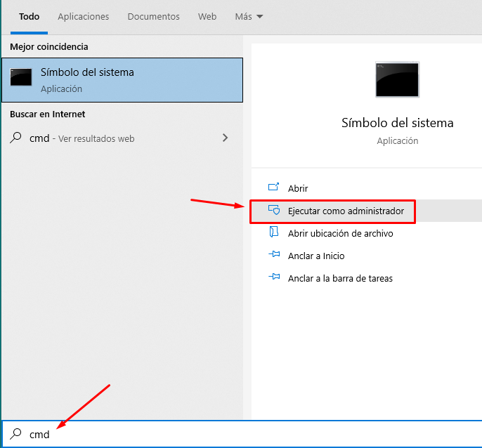Click the administrator shield icon
This screenshot has height=448, width=482.
pyautogui.click(x=274, y=210)
